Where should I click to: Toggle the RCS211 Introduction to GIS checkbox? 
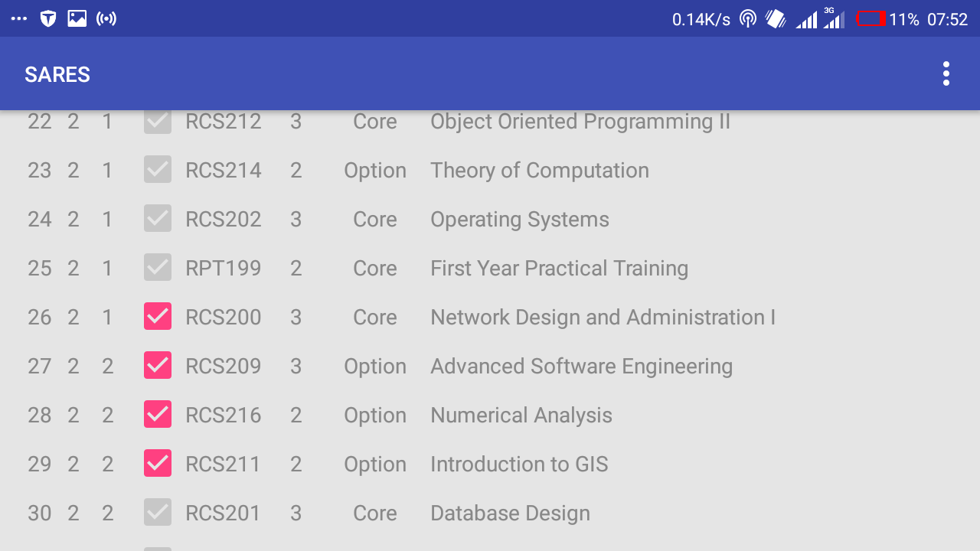(158, 464)
